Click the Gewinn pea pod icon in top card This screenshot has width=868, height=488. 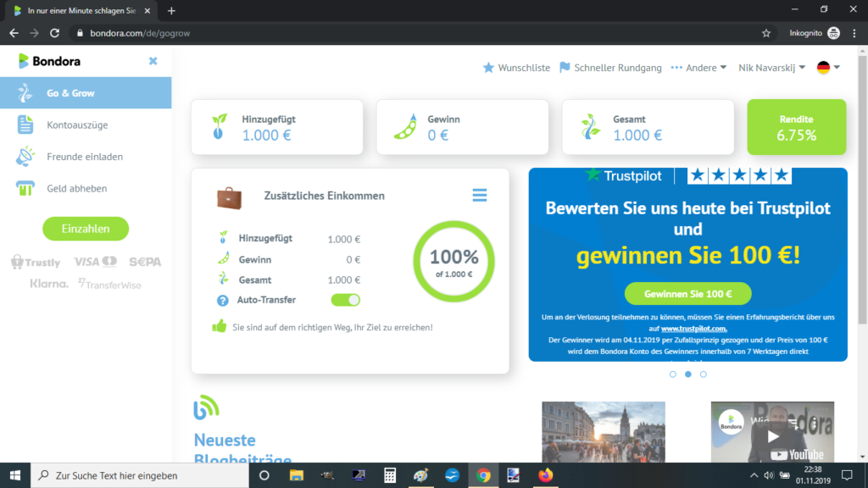click(406, 126)
